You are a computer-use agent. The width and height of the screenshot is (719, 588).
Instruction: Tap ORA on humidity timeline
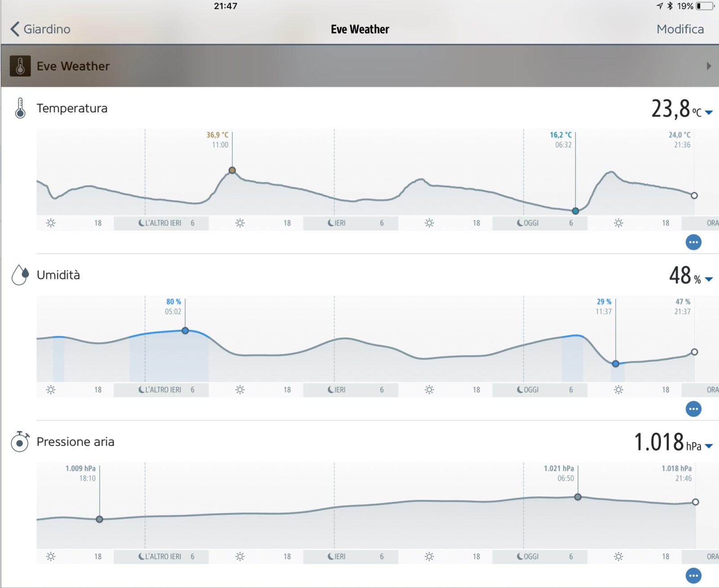(712, 390)
